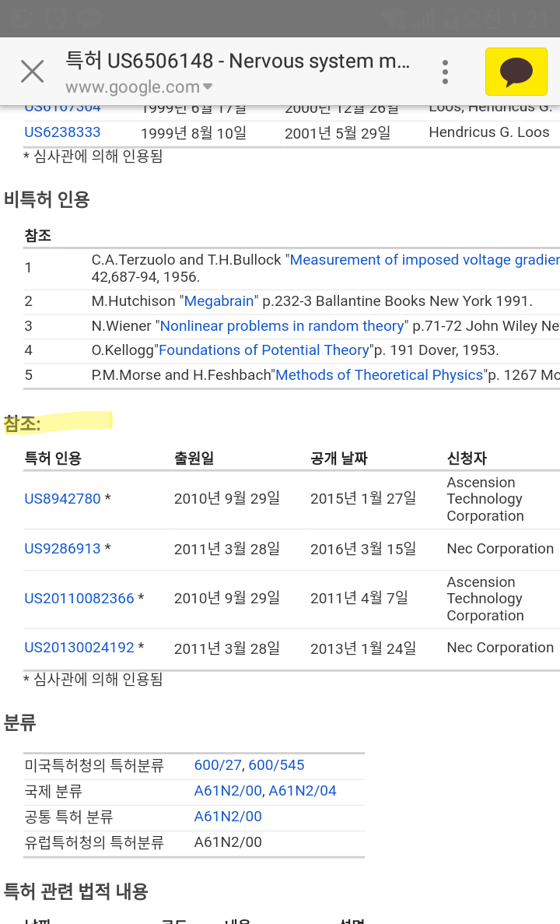Screen dimensions: 560x924
Task: Select the '참조' header of non-patent table
Action: tap(37, 236)
